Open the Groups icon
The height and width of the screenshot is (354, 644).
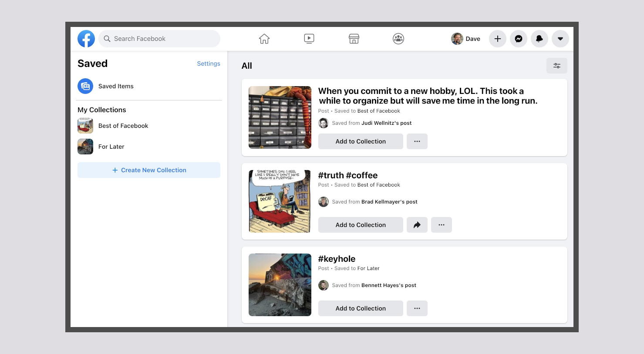398,39
